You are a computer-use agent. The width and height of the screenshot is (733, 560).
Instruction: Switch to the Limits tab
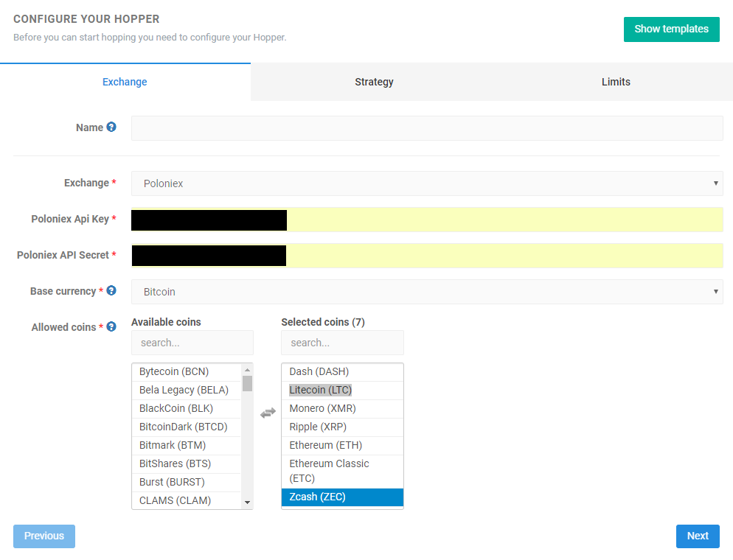tap(616, 82)
